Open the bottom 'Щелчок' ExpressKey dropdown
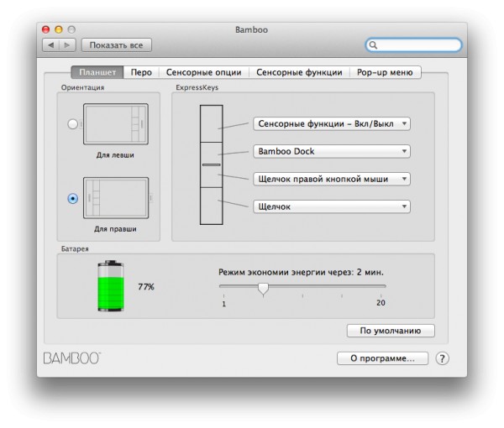 332,206
